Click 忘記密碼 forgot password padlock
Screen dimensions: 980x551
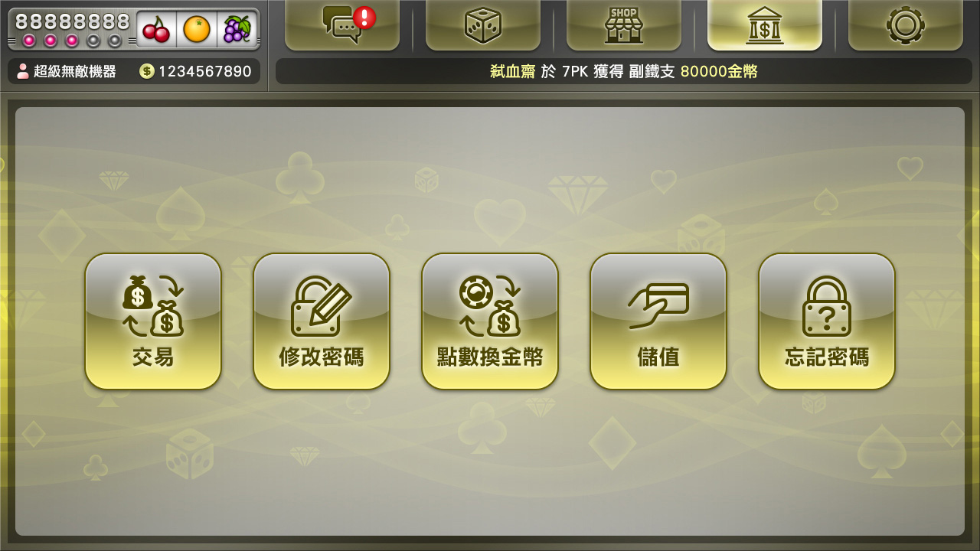click(827, 321)
